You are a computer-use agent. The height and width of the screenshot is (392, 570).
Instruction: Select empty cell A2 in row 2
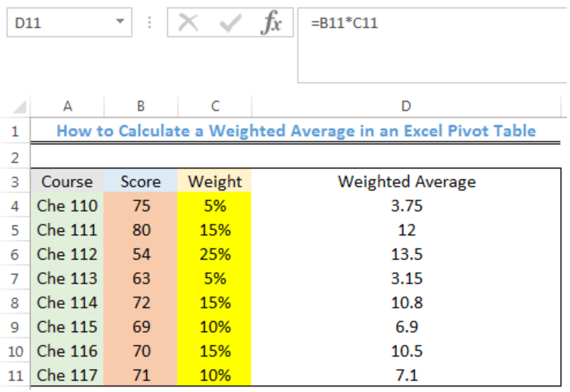click(67, 158)
